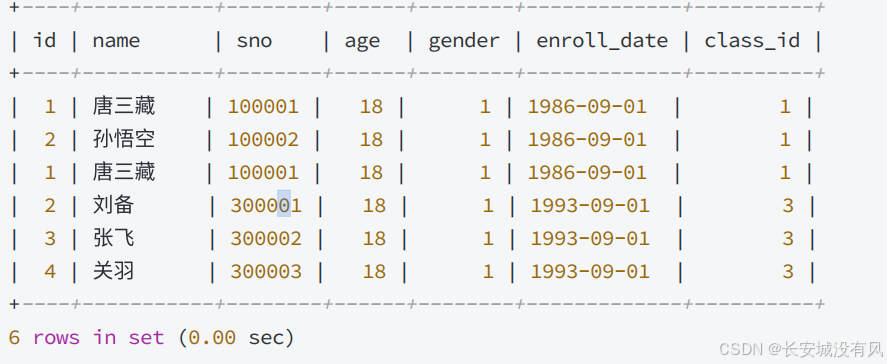887x364 pixels.
Task: Select the sno column header text
Action: (255, 41)
